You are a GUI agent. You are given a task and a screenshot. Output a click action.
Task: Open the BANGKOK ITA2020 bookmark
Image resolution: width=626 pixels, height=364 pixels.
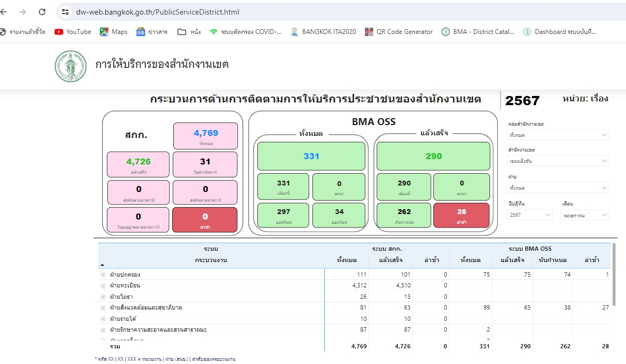tap(323, 32)
